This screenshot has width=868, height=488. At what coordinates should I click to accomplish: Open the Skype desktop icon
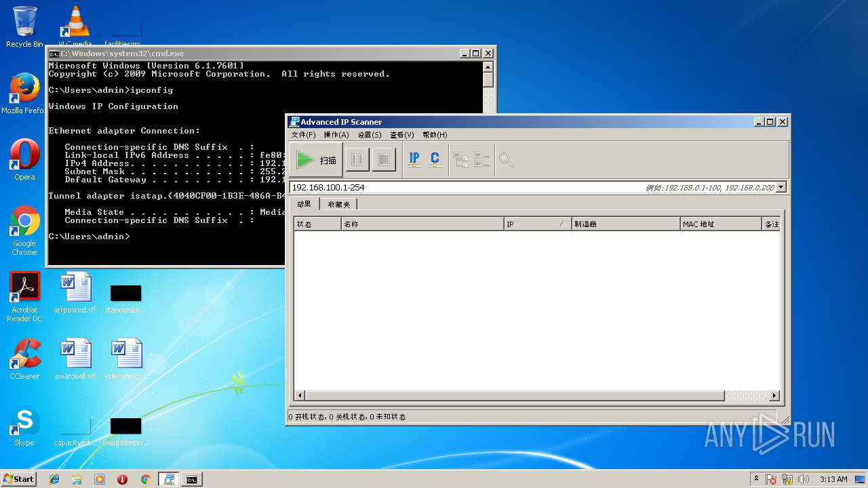24,426
